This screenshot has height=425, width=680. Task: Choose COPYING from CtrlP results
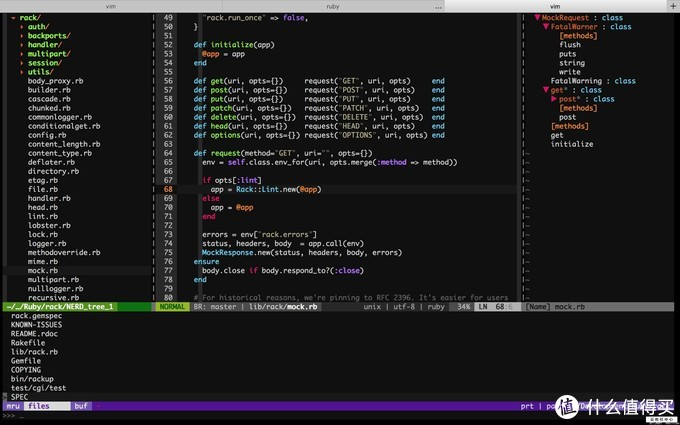click(x=26, y=370)
